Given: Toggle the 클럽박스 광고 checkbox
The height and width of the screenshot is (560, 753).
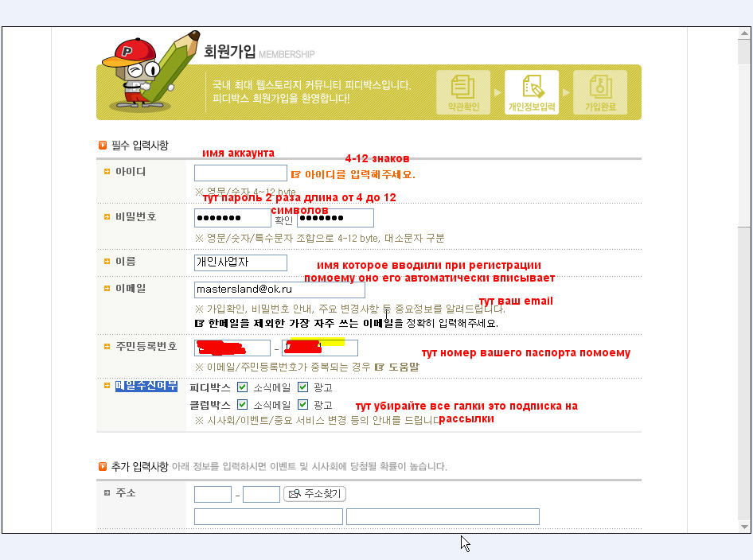Looking at the screenshot, I should pyautogui.click(x=302, y=405).
